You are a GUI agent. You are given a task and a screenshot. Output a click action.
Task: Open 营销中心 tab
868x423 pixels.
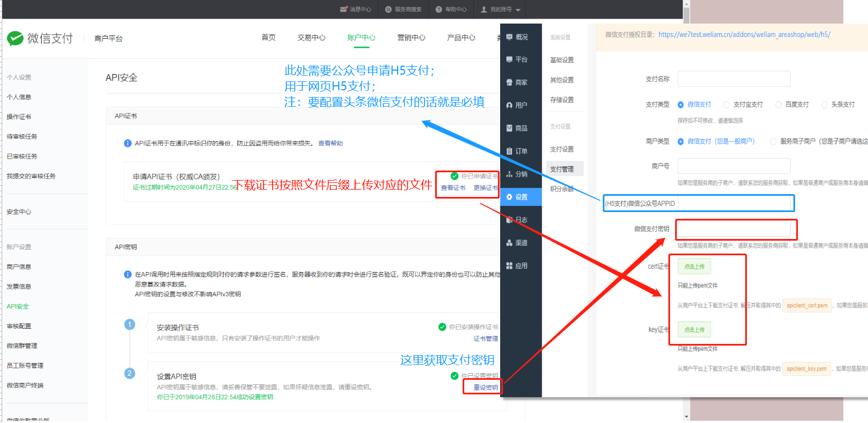tap(412, 38)
